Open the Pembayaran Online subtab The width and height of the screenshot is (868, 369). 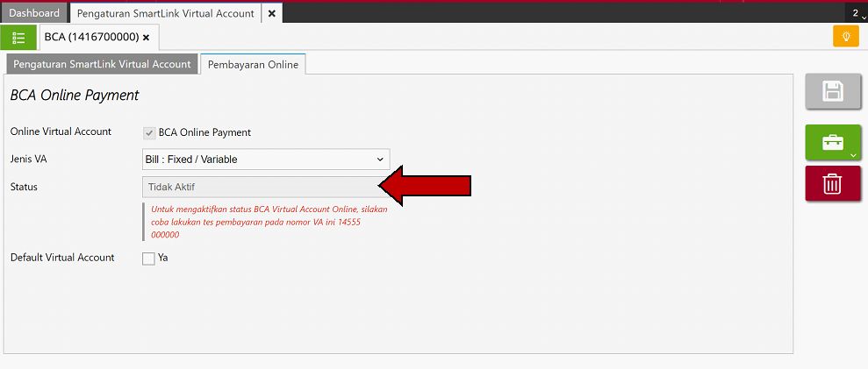253,64
